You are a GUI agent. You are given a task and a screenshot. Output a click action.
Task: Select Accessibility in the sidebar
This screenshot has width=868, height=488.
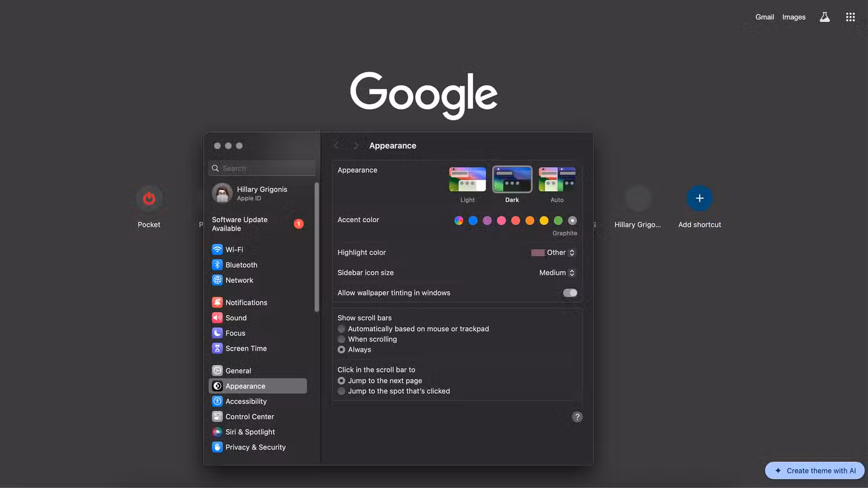coord(246,401)
